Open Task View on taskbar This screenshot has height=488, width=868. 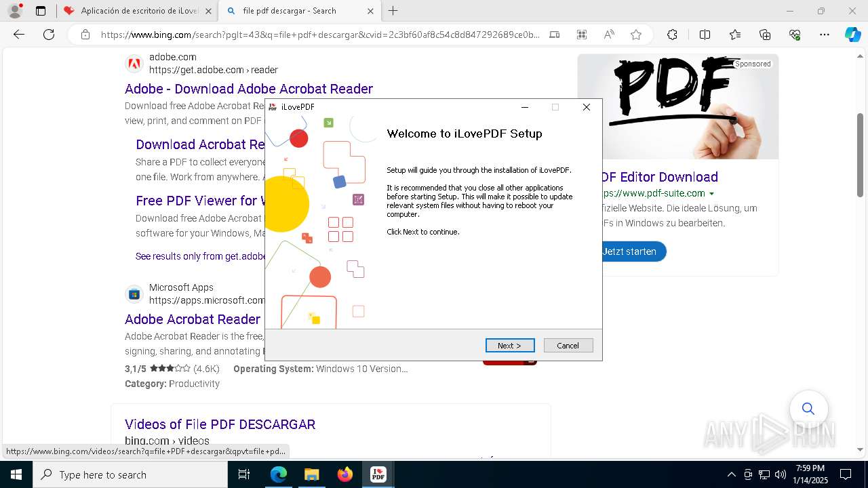pyautogui.click(x=244, y=474)
